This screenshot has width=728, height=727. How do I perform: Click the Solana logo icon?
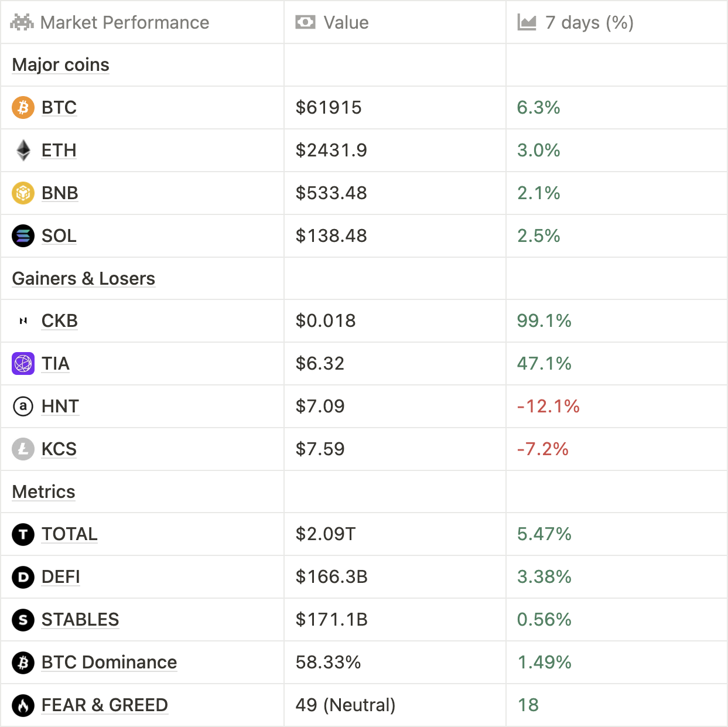pos(23,236)
